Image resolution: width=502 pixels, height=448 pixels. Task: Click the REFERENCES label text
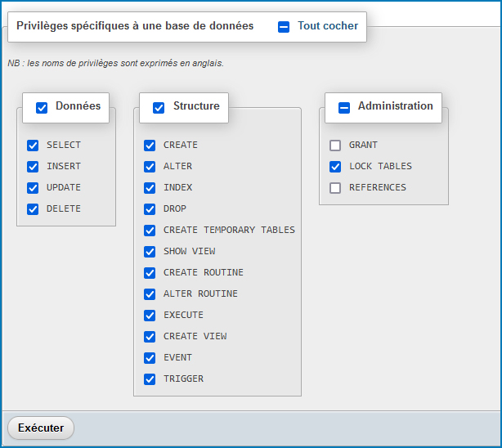[378, 187]
